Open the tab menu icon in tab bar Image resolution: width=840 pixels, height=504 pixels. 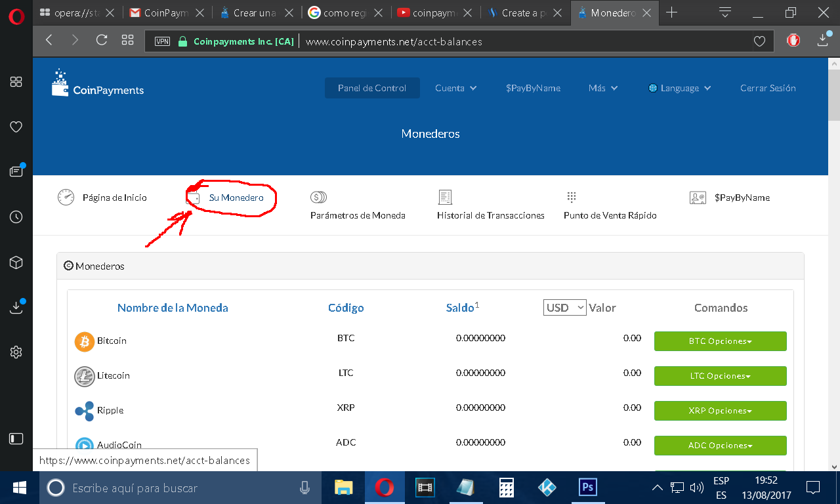[725, 12]
